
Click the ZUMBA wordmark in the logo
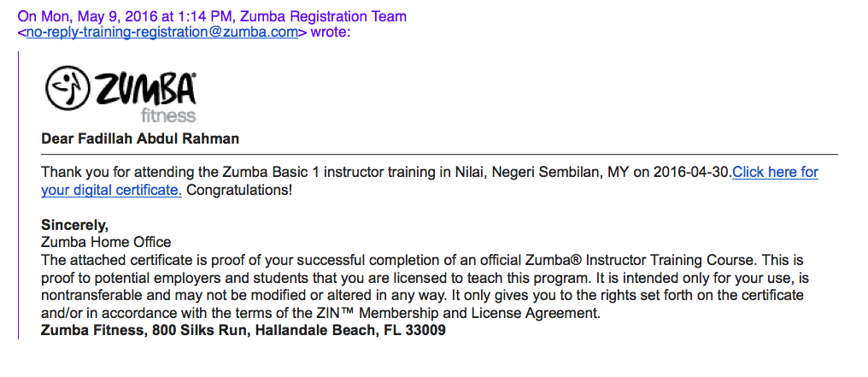point(146,90)
